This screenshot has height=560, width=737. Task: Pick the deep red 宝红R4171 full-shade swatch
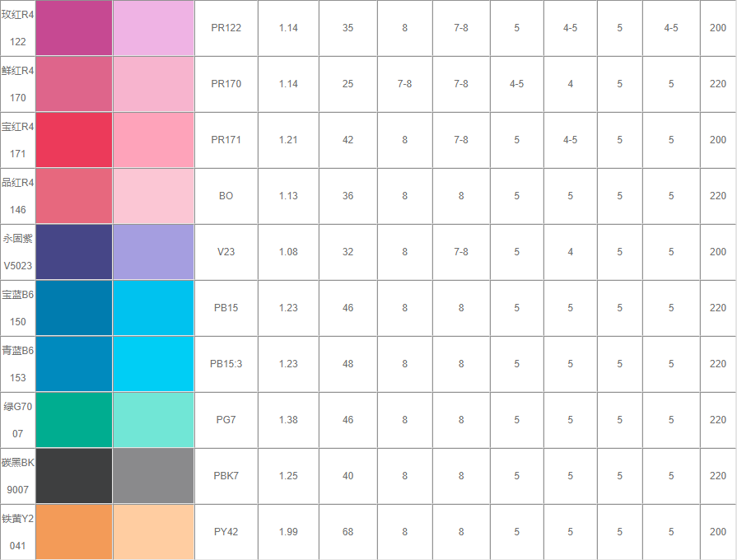74,140
